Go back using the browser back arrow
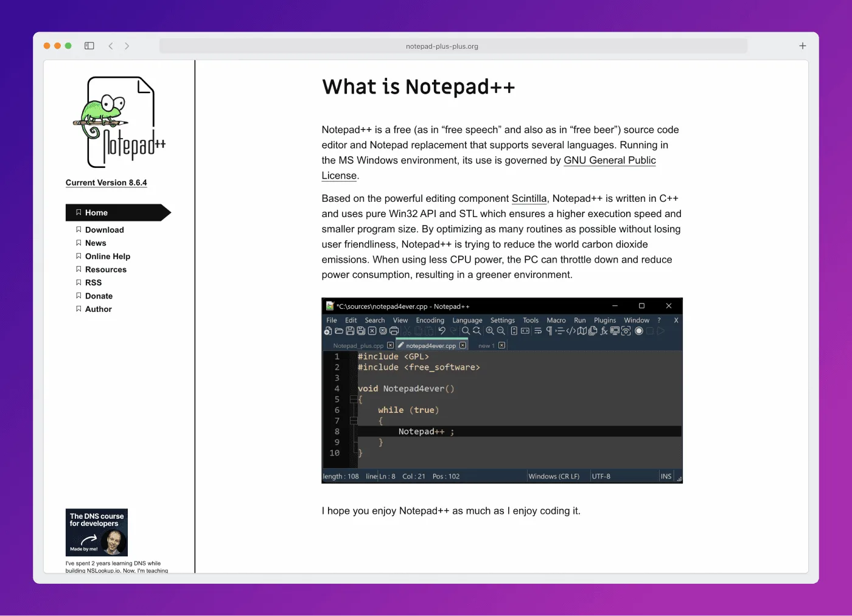Screen dimensions: 852x616 tap(111, 46)
